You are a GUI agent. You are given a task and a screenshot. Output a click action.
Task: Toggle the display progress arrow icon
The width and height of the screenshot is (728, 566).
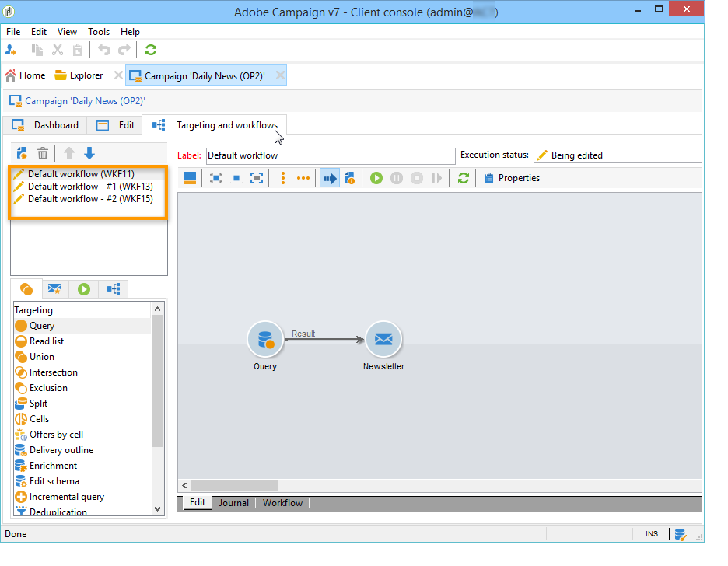pos(330,178)
